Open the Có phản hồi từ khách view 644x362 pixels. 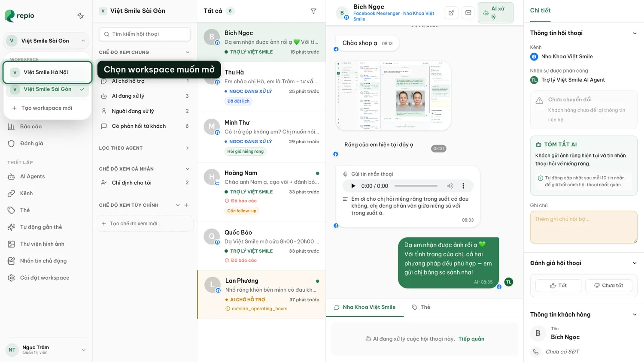click(145, 126)
